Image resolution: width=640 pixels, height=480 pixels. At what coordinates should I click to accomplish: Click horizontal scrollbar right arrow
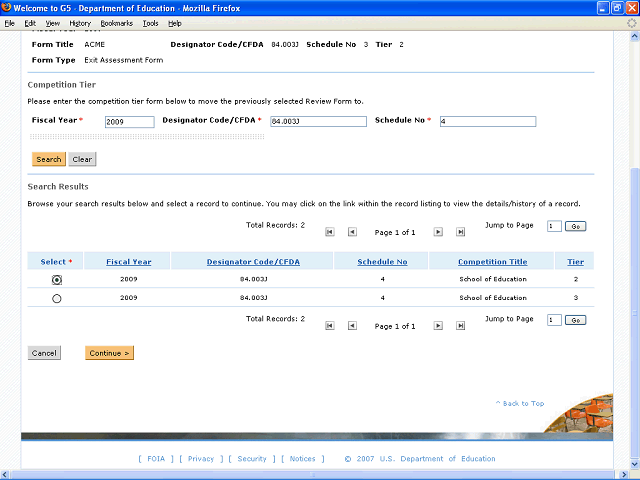pos(624,475)
